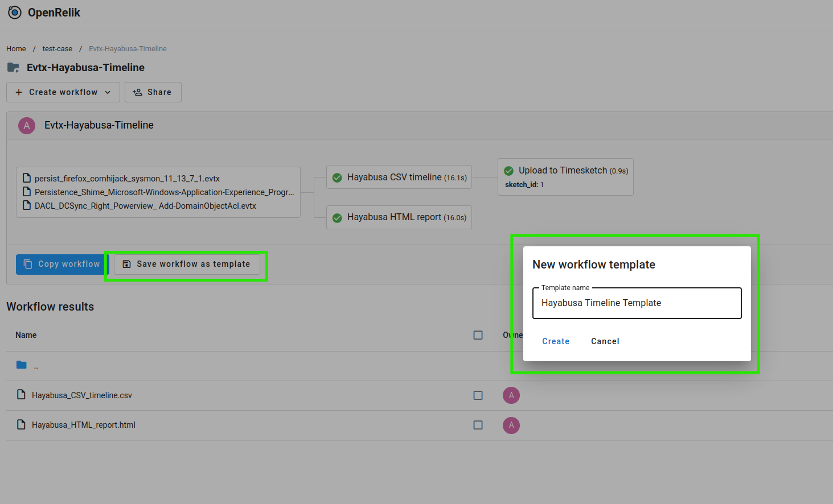This screenshot has height=504, width=833.
Task: Click the folder icon beside the Evtx-Hayabusa-Timeline title
Action: pyautogui.click(x=13, y=68)
